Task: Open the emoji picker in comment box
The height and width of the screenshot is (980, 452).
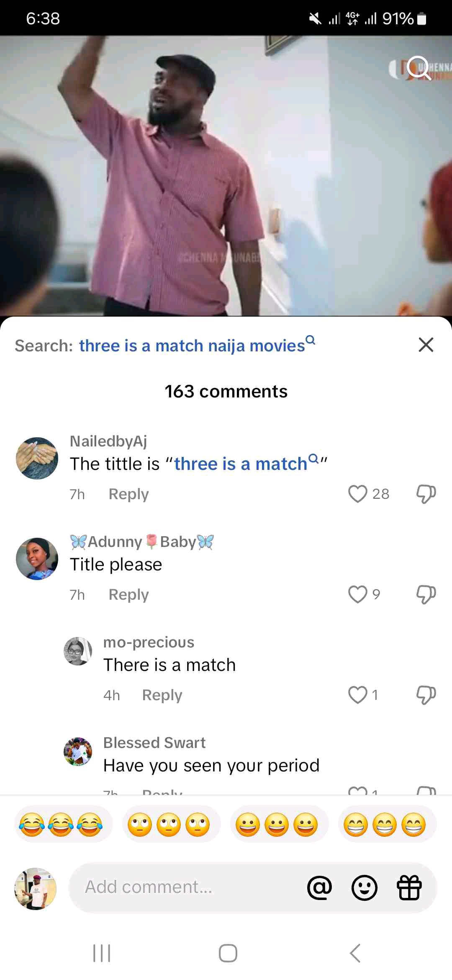Action: tap(364, 887)
